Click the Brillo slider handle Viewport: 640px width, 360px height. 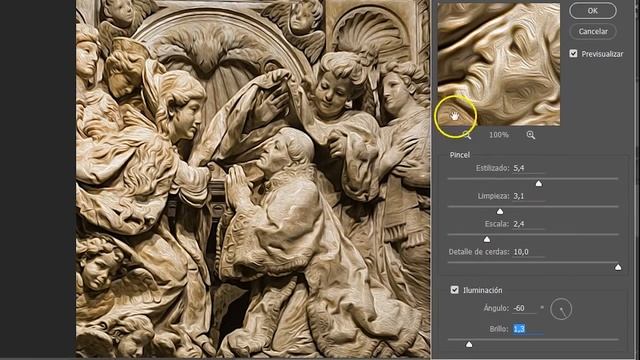click(469, 344)
